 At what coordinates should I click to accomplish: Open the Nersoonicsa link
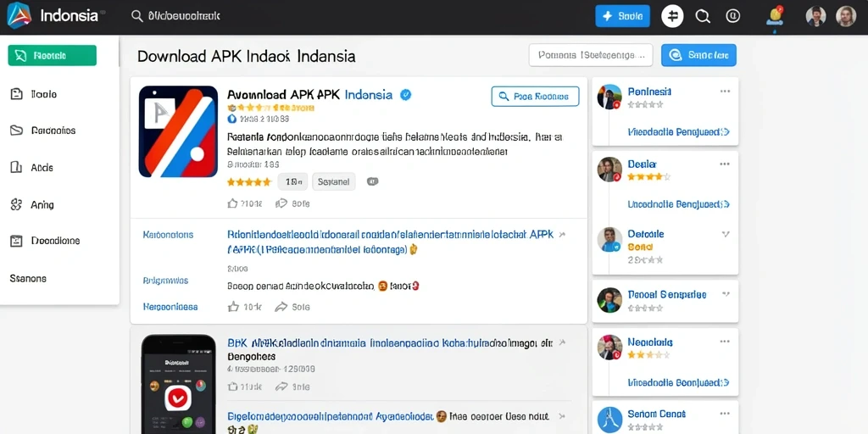(170, 307)
